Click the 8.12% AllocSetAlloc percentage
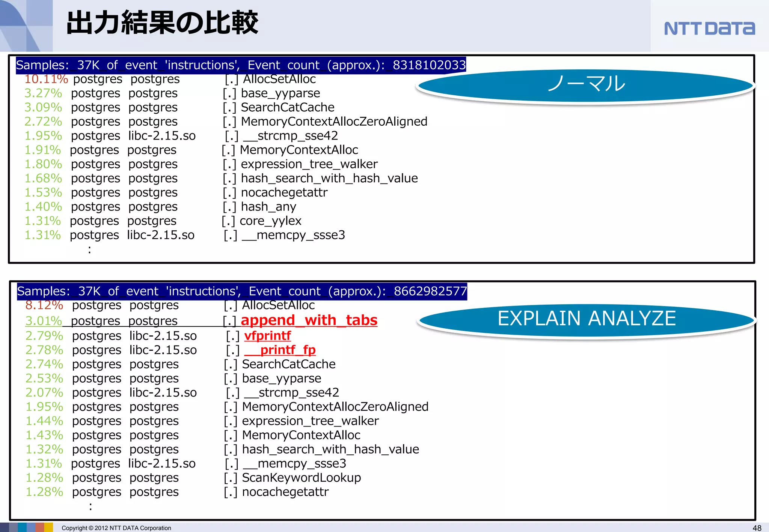The width and height of the screenshot is (769, 532). tap(44, 305)
